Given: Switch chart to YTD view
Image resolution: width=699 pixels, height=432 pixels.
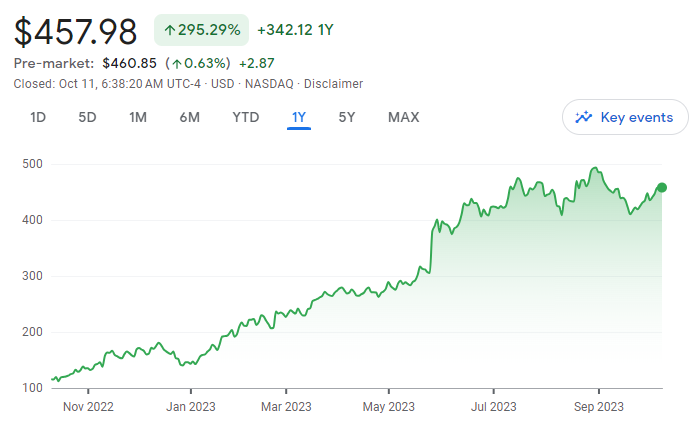Looking at the screenshot, I should (x=245, y=117).
